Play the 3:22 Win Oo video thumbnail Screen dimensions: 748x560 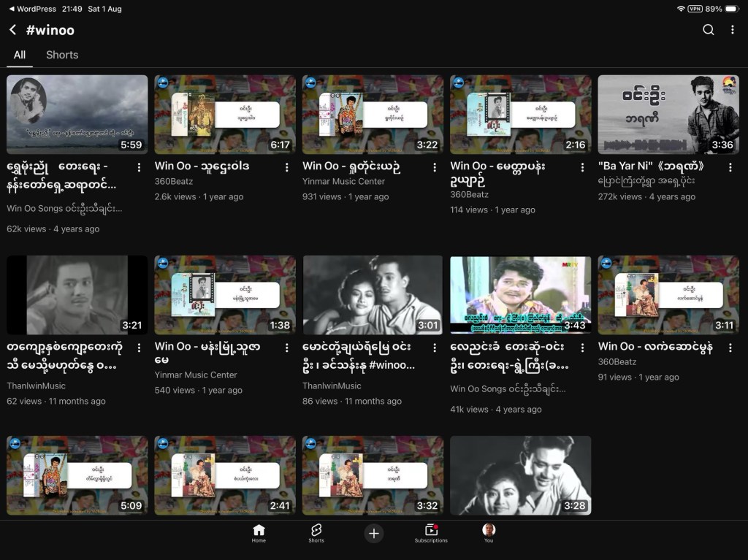point(373,115)
